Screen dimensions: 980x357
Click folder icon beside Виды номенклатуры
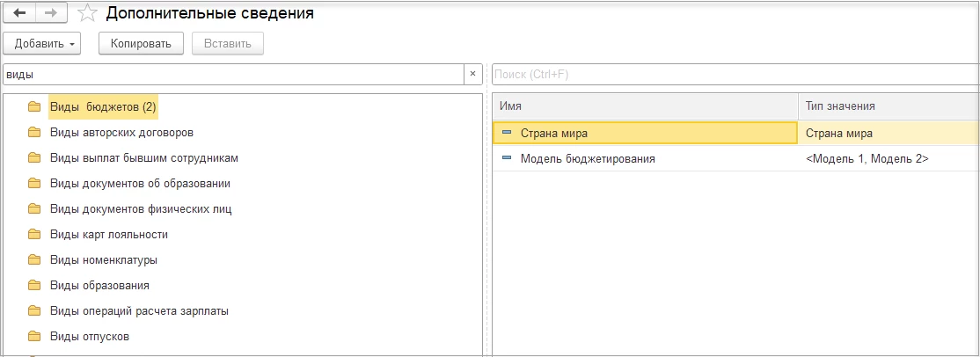coord(34,259)
